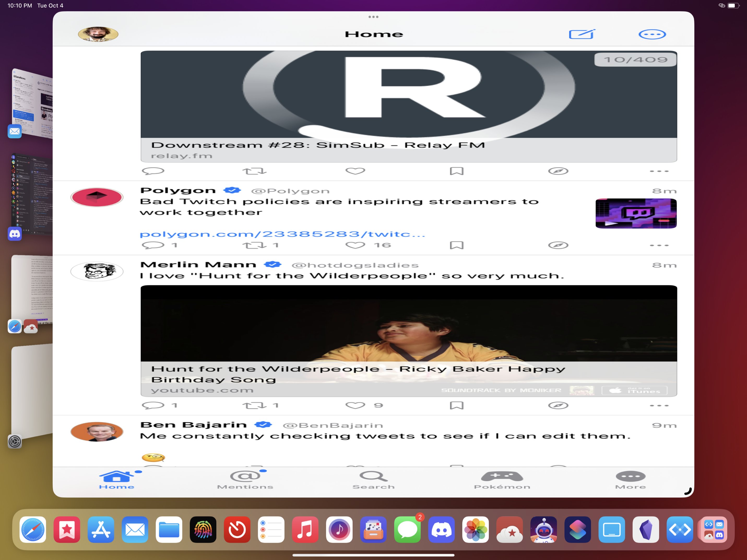This screenshot has height=560, width=747.
Task: Open Discord from the dock
Action: (441, 529)
